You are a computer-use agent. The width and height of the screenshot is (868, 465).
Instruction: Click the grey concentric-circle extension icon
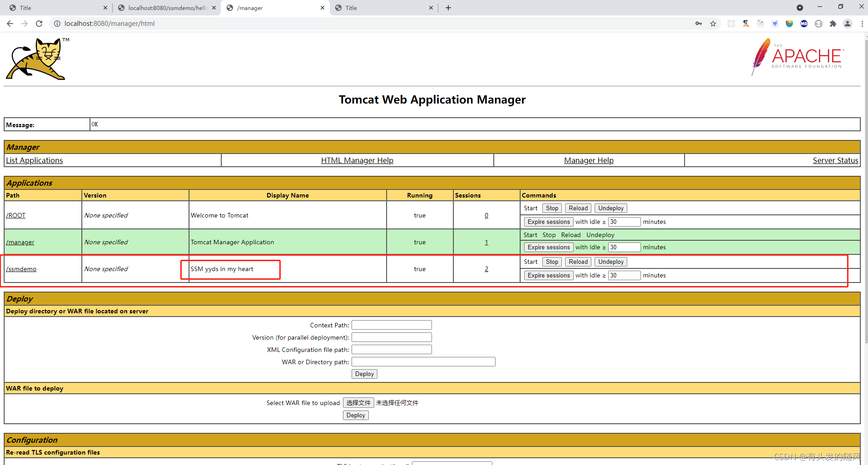point(760,24)
